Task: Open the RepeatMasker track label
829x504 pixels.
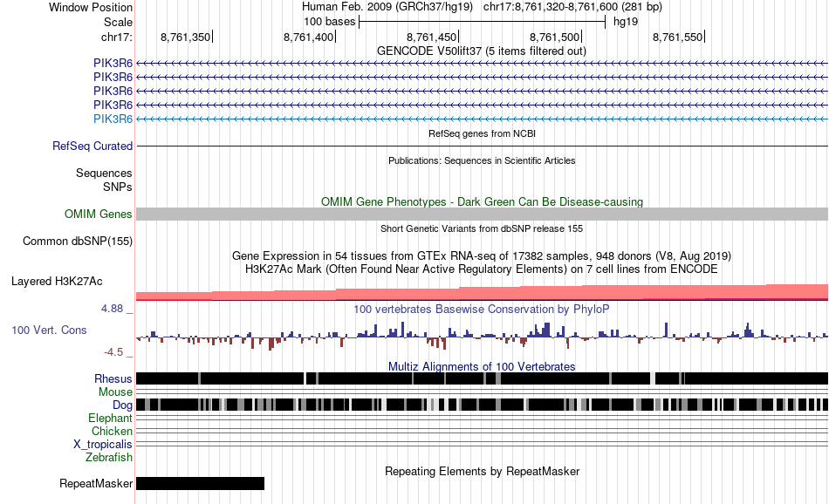Action: 96,483
